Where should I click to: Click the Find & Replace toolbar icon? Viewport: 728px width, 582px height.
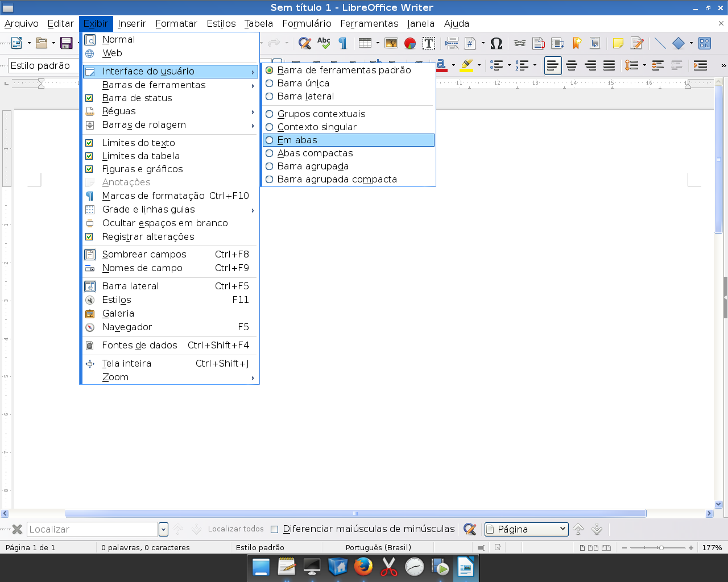click(305, 43)
